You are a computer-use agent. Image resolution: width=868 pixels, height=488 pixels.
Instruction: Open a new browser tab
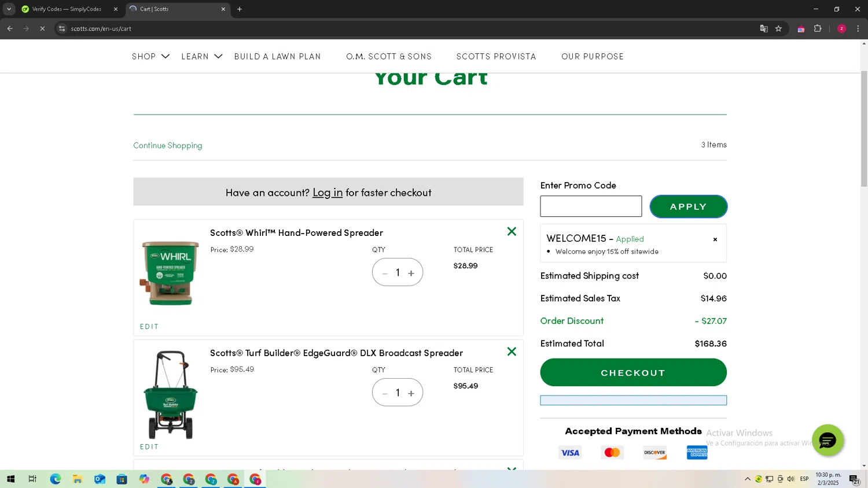click(x=240, y=9)
